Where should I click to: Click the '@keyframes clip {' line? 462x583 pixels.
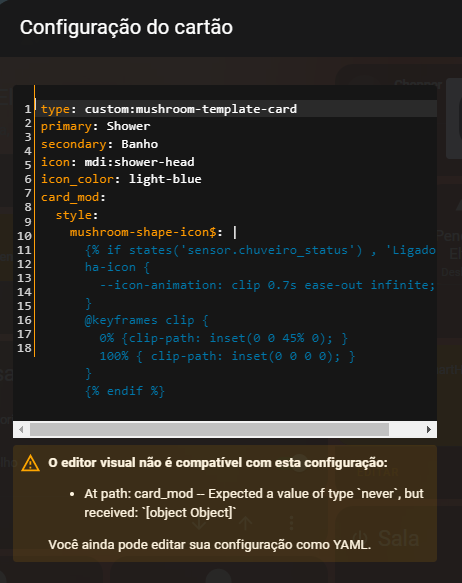pos(146,321)
